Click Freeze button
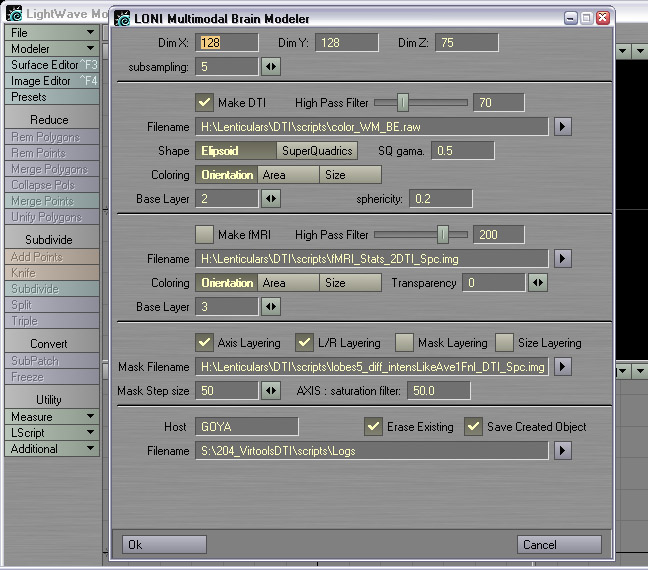The width and height of the screenshot is (648, 570). point(52,377)
